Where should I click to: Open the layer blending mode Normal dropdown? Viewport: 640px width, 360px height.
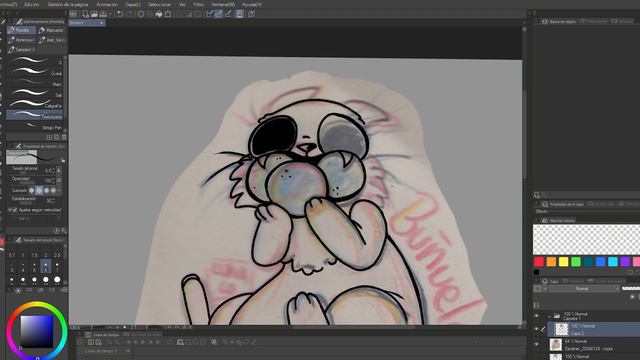[584, 289]
